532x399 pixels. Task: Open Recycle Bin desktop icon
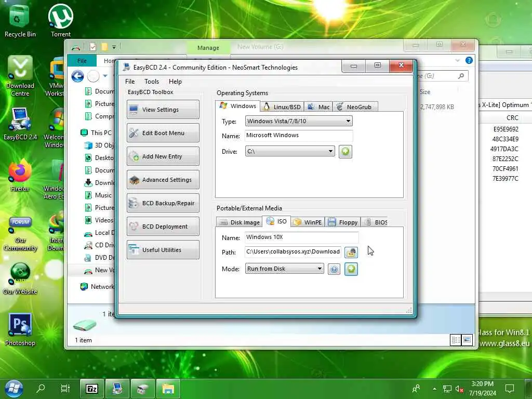(20, 21)
